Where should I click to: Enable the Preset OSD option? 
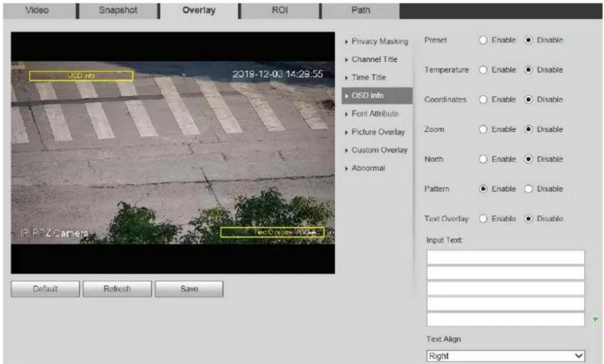pos(483,40)
